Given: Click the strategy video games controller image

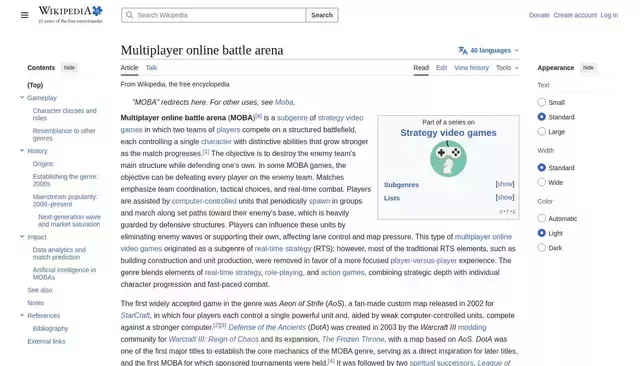Looking at the screenshot, I should (x=448, y=158).
